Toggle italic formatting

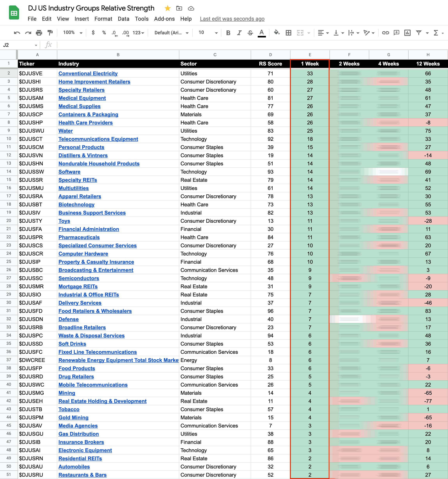coord(239,33)
